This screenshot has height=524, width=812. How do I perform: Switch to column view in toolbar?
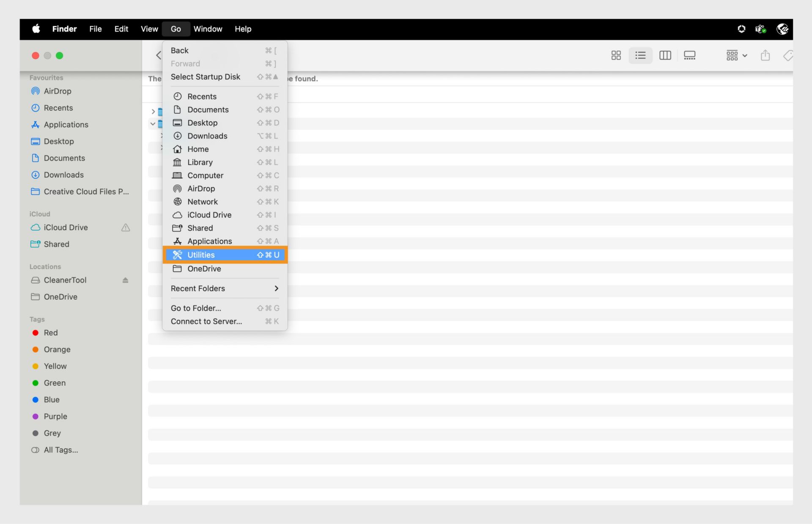[665, 55]
